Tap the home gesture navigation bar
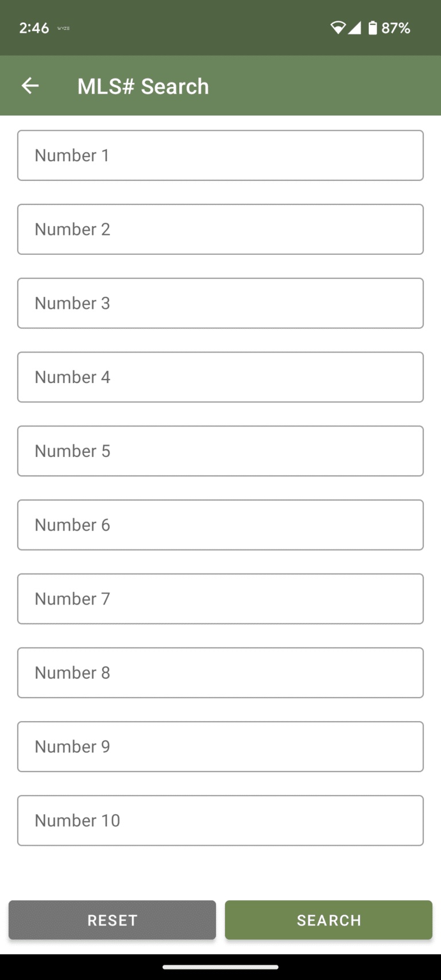The height and width of the screenshot is (980, 441). click(x=220, y=967)
